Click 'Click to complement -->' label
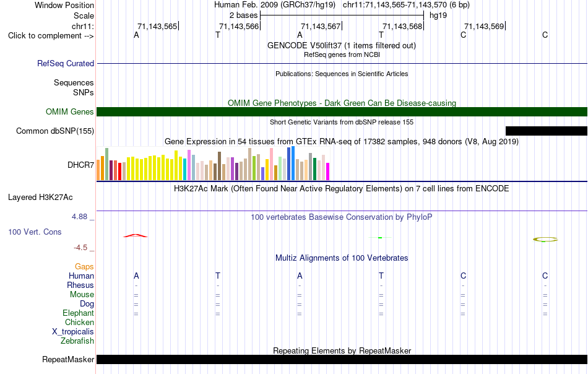This screenshot has height=374, width=588. [x=51, y=36]
